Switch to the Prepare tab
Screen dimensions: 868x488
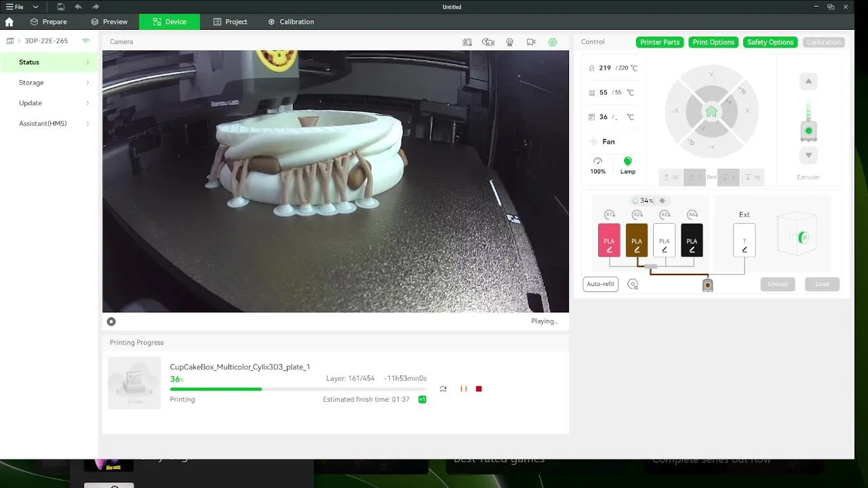coord(49,22)
